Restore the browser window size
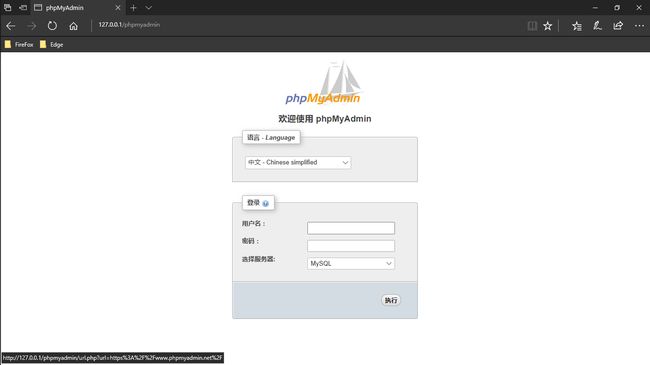Image resolution: width=650 pixels, height=365 pixels. point(617,7)
